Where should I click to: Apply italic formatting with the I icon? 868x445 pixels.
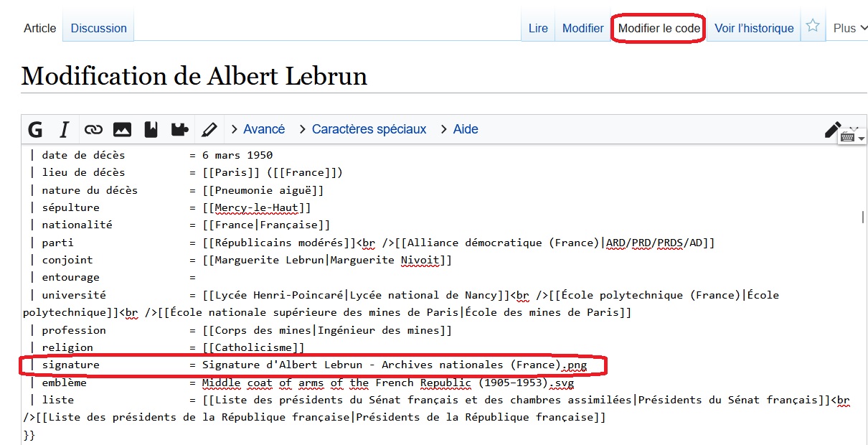pyautogui.click(x=64, y=129)
